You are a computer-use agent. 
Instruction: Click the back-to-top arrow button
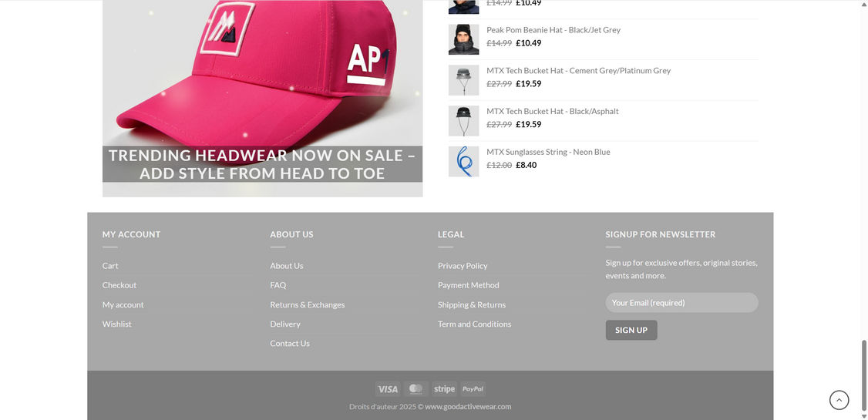[x=839, y=400]
